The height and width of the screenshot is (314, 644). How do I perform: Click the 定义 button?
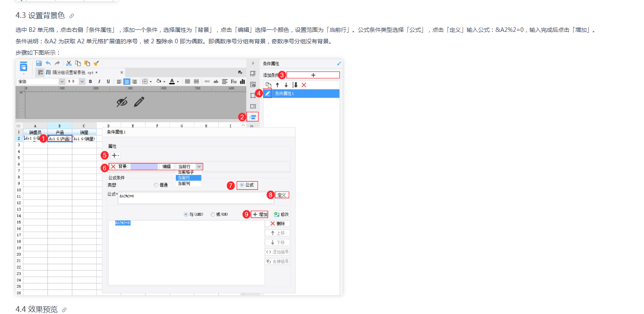(282, 195)
